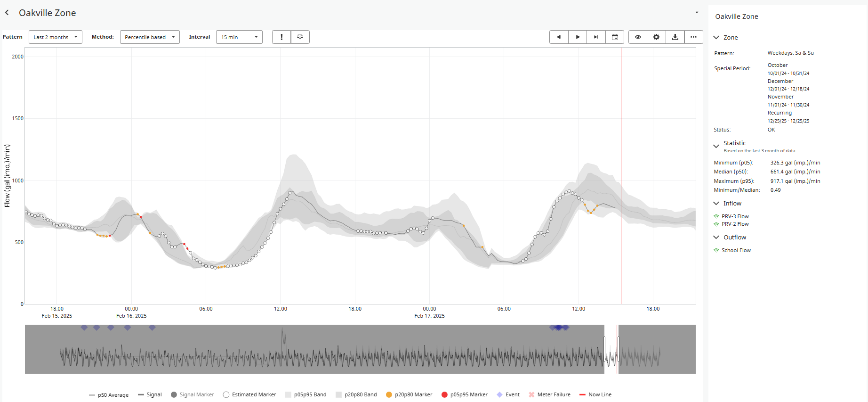
Task: Open settings via the gear icon
Action: pyautogui.click(x=656, y=37)
